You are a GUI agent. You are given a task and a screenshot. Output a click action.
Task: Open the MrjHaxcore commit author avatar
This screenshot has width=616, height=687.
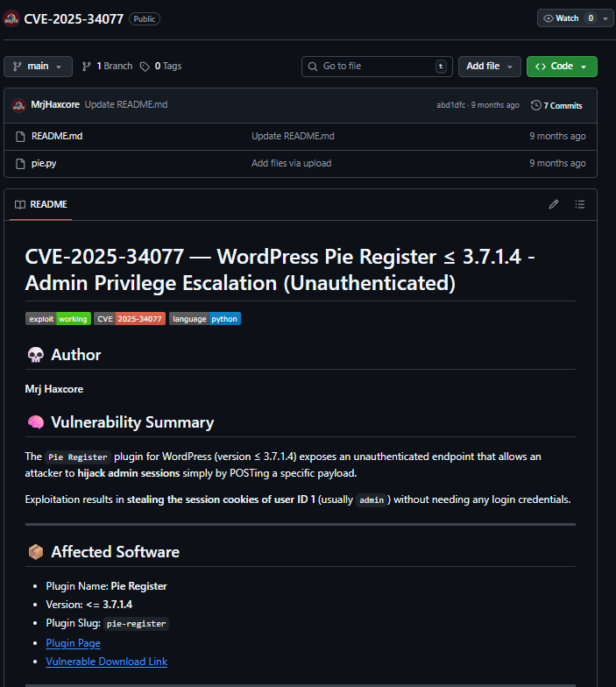point(19,105)
